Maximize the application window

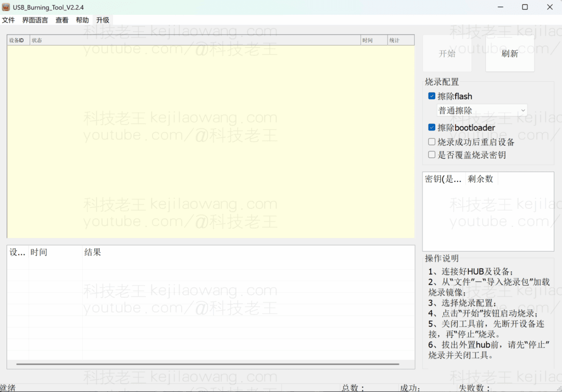pos(525,7)
